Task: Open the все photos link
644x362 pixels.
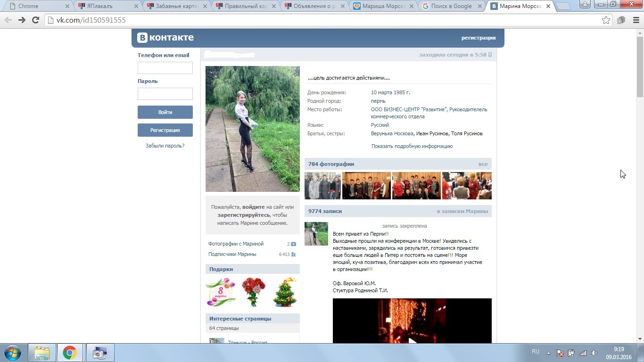Action: [x=483, y=164]
